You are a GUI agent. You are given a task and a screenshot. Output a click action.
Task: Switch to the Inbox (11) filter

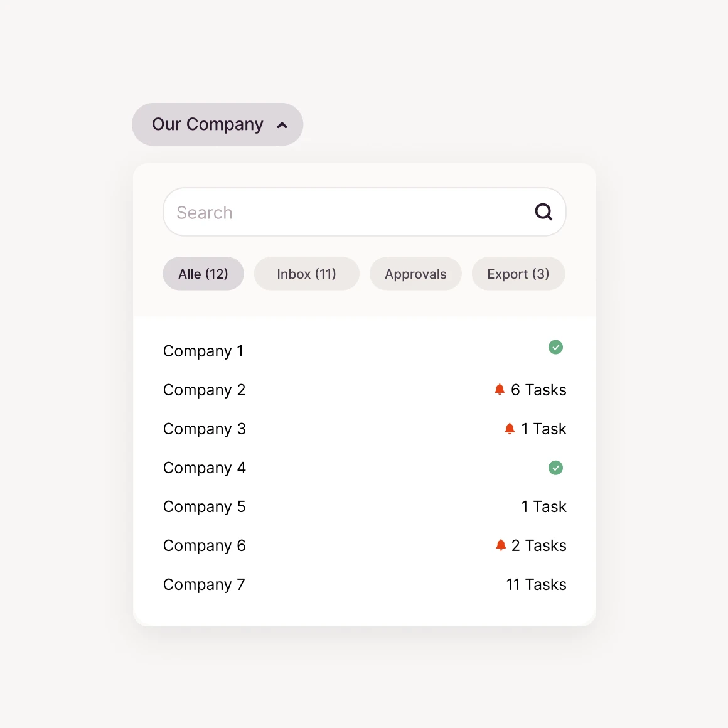[x=306, y=274]
